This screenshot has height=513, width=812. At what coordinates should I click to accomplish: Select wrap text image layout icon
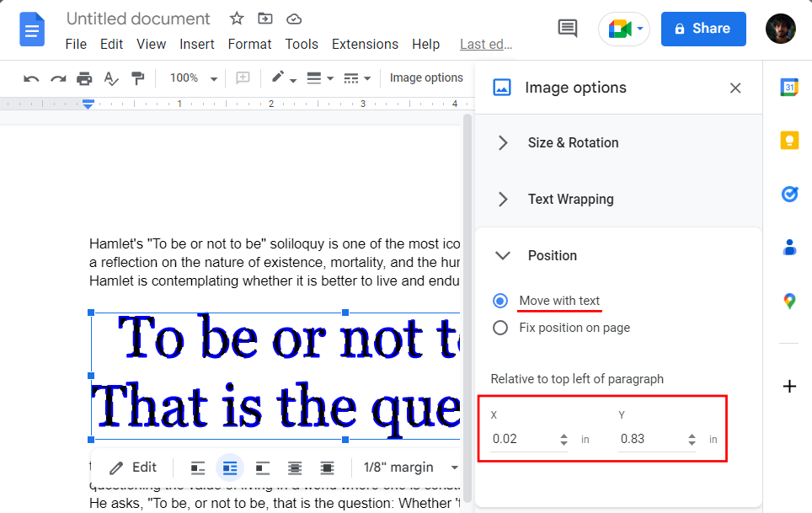pyautogui.click(x=230, y=468)
